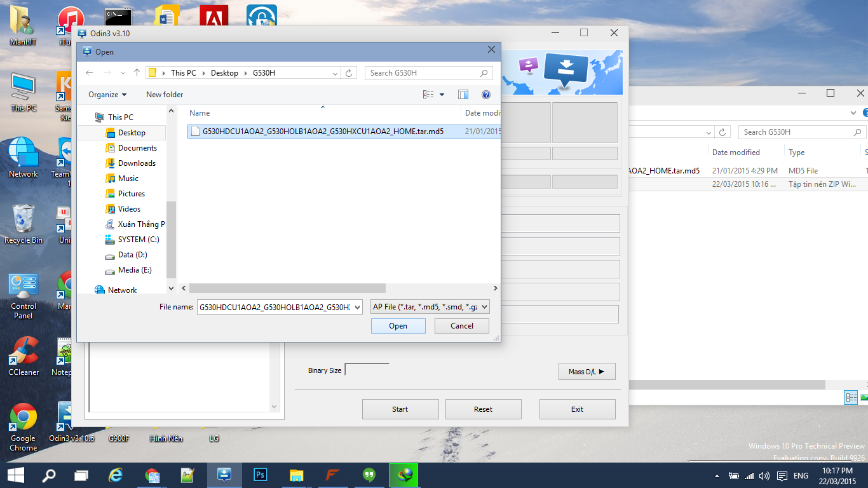Viewport: 868px width, 488px height.
Task: Click the horizontal scrollbar in file list
Action: [x=287, y=288]
